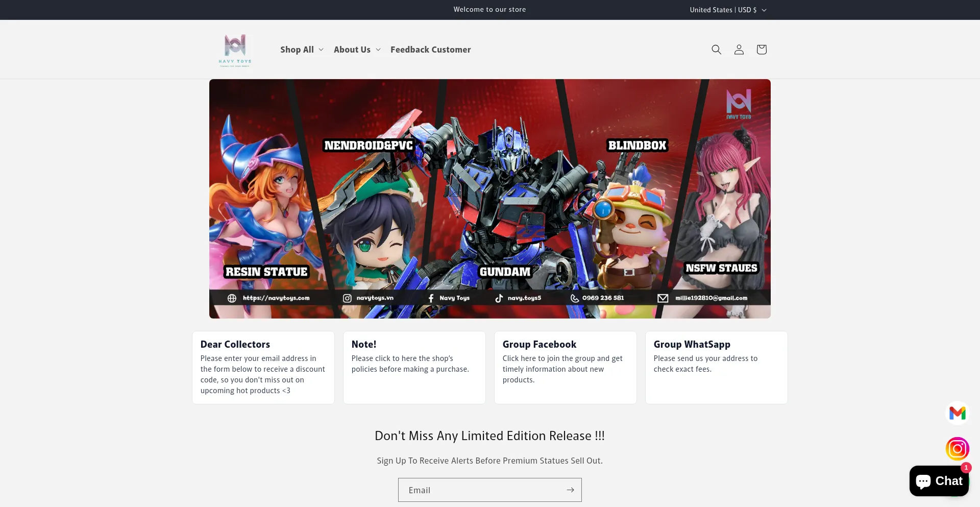
Task: Open the Dear Collectors card
Action: pos(263,368)
